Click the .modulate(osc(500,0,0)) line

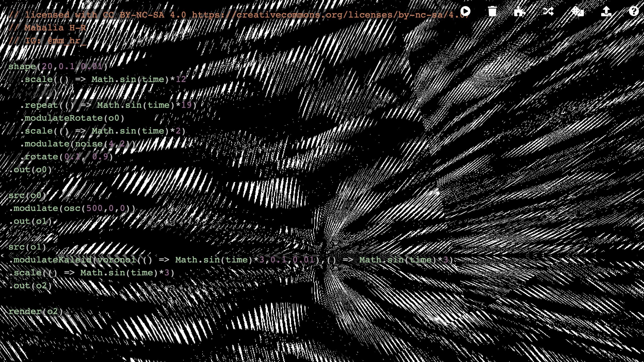click(x=72, y=208)
